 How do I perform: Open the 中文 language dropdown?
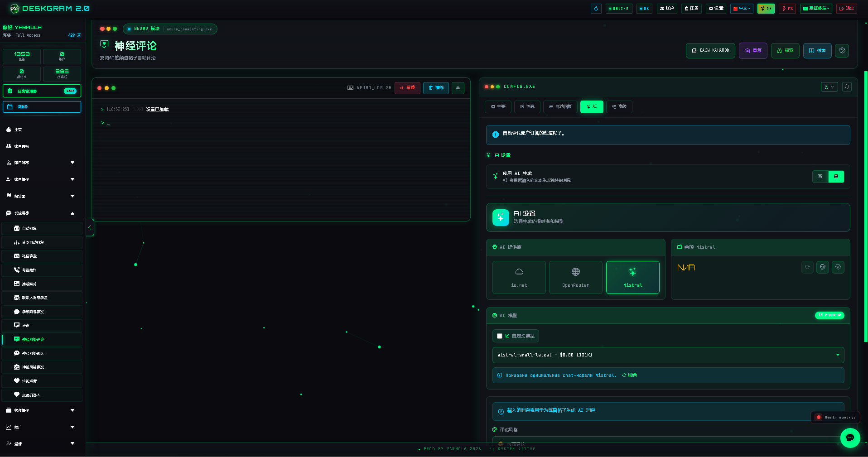(x=742, y=9)
